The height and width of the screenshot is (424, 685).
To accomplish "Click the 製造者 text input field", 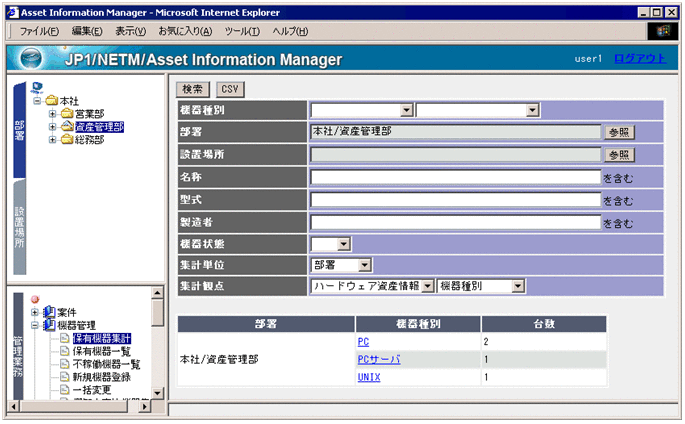I will click(x=456, y=222).
